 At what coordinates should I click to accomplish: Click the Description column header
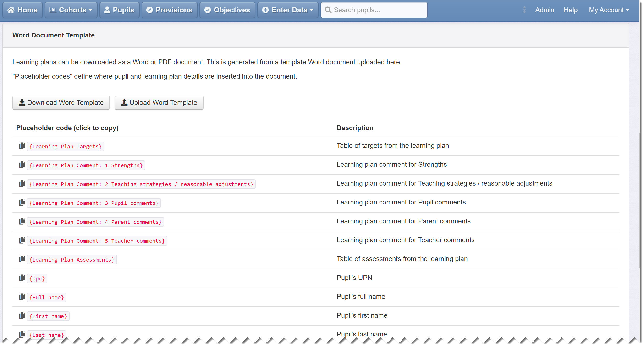[355, 128]
